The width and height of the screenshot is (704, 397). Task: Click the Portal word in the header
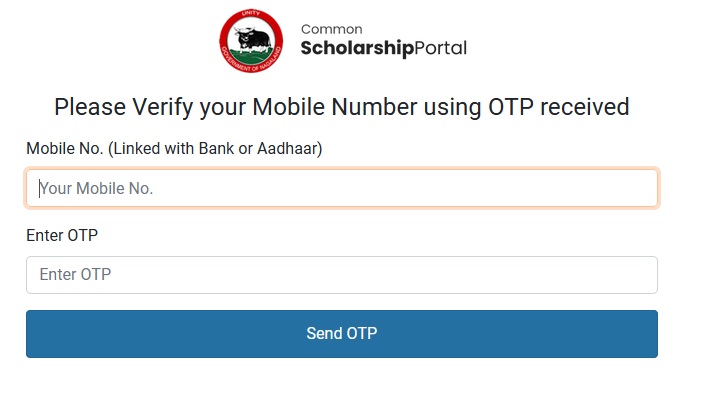(x=440, y=48)
